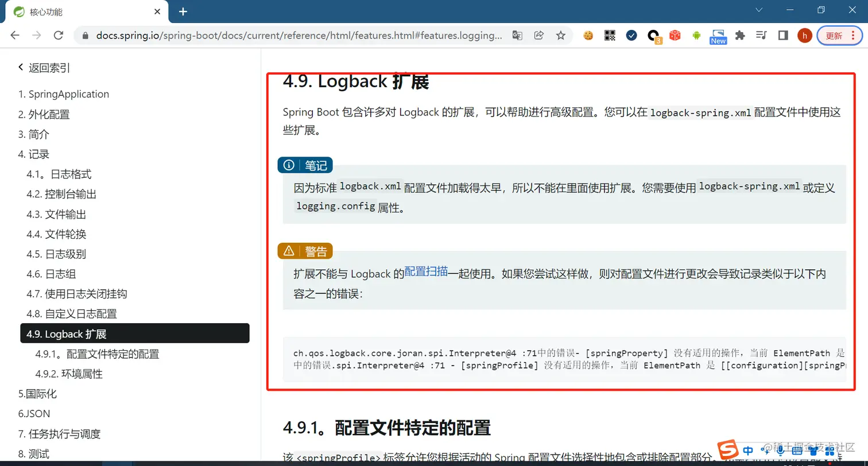Go to 4.2. 控制台输出 section
868x466 pixels.
tap(61, 194)
